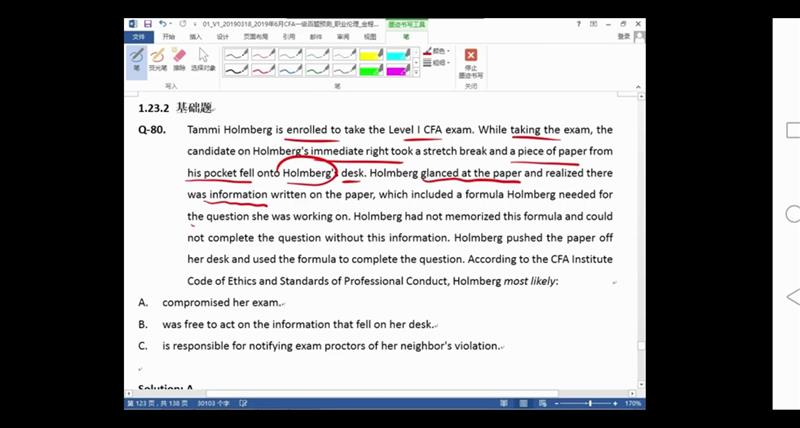Click the page number indicator in status bar
The height and width of the screenshot is (428, 800).
[x=157, y=404]
